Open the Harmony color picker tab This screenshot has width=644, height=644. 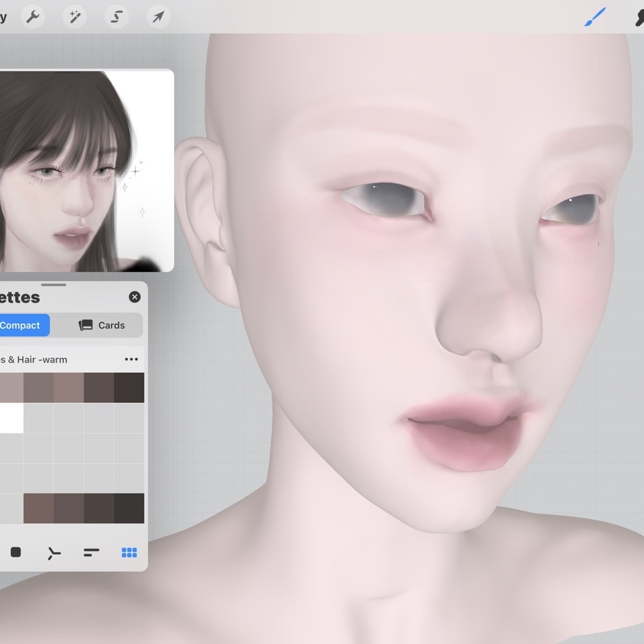click(54, 553)
